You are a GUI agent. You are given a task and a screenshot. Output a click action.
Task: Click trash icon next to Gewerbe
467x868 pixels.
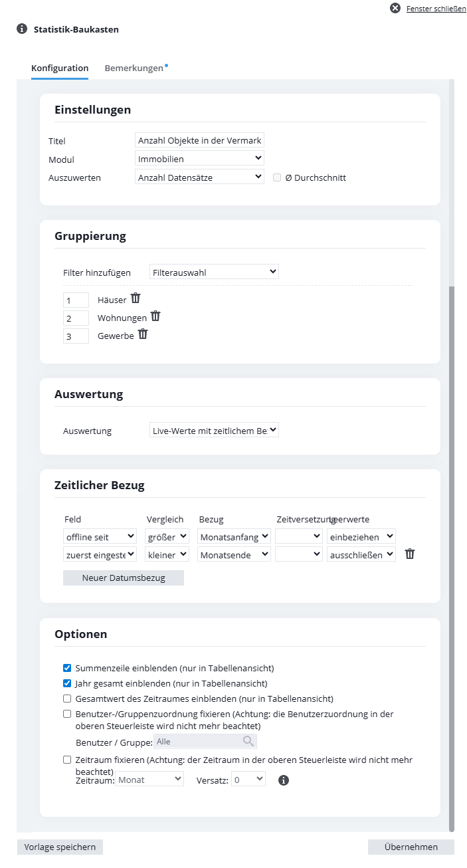coord(143,334)
